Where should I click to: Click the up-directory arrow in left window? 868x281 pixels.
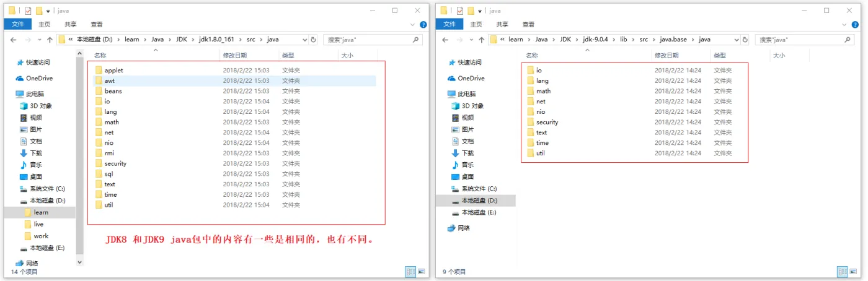(50, 40)
